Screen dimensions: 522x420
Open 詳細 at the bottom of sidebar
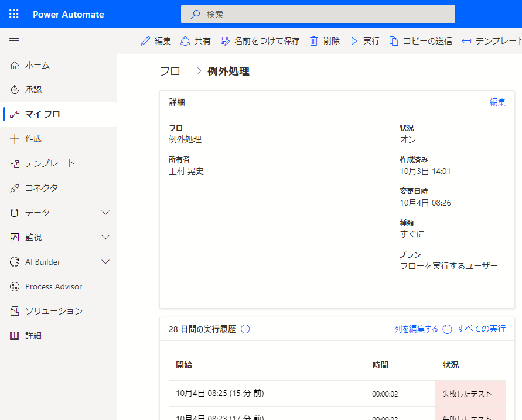pyautogui.click(x=58, y=336)
